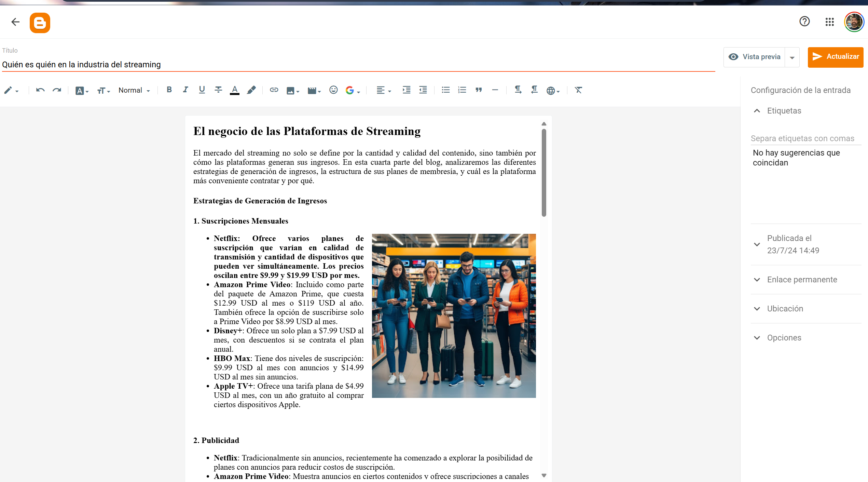Click 'Configuración de la entrada' heading
This screenshot has height=482, width=868.
[800, 90]
